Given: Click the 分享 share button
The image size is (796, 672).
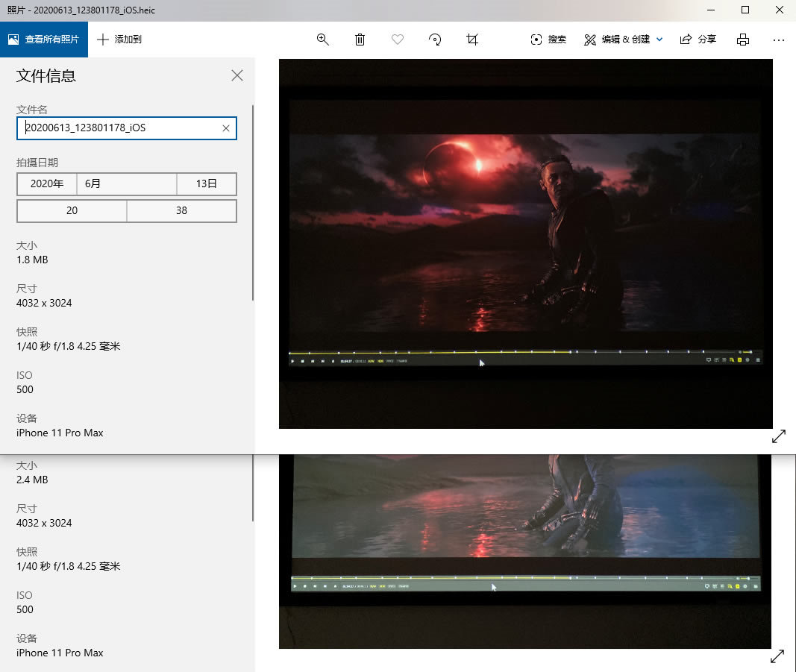Looking at the screenshot, I should tap(698, 40).
